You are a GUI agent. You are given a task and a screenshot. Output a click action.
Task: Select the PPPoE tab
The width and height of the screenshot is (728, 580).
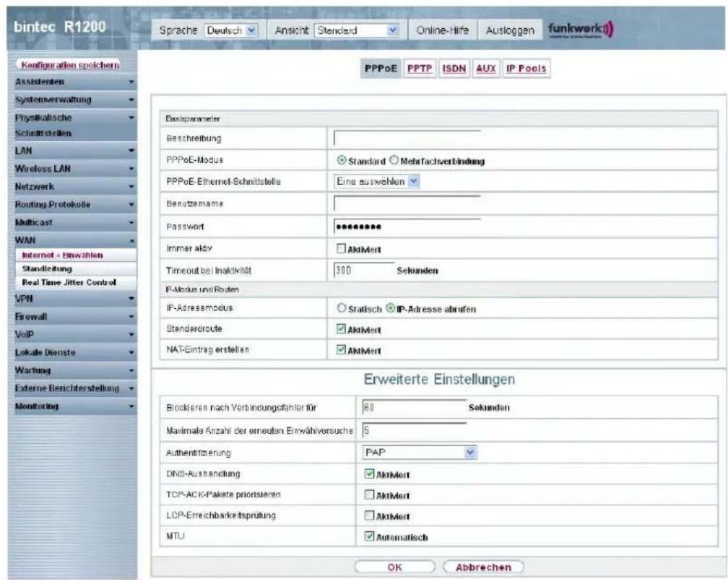tap(381, 69)
